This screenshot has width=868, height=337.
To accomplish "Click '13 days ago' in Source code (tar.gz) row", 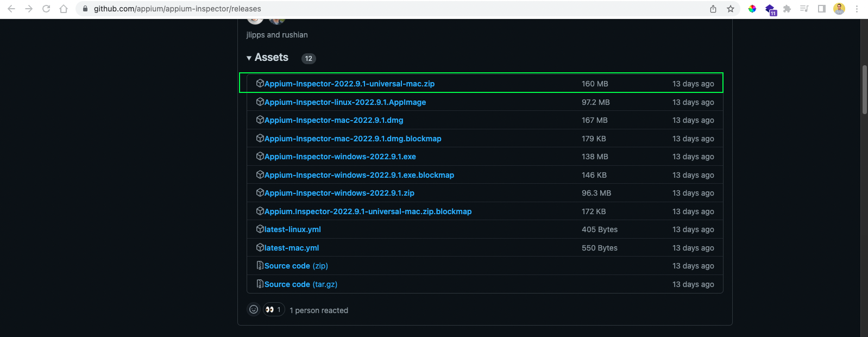I will tap(693, 284).
